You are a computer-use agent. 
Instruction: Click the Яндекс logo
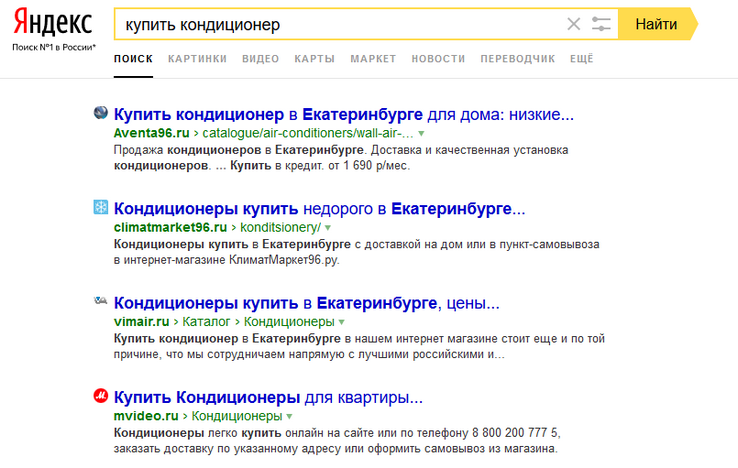point(53,22)
